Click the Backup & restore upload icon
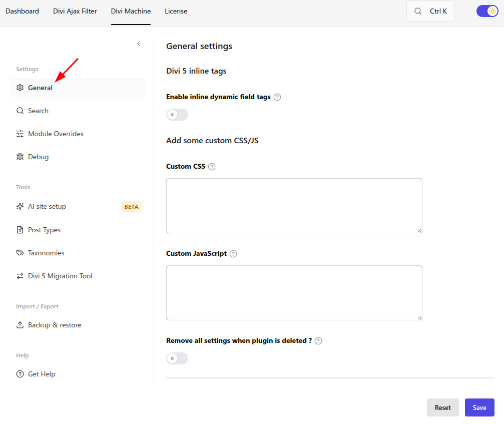Screen dimensions: 504x424 (20, 325)
